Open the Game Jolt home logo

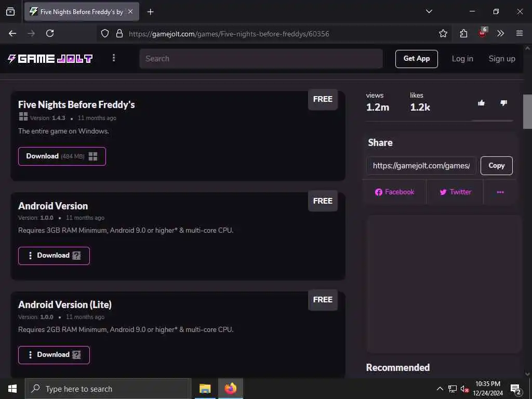[50, 59]
